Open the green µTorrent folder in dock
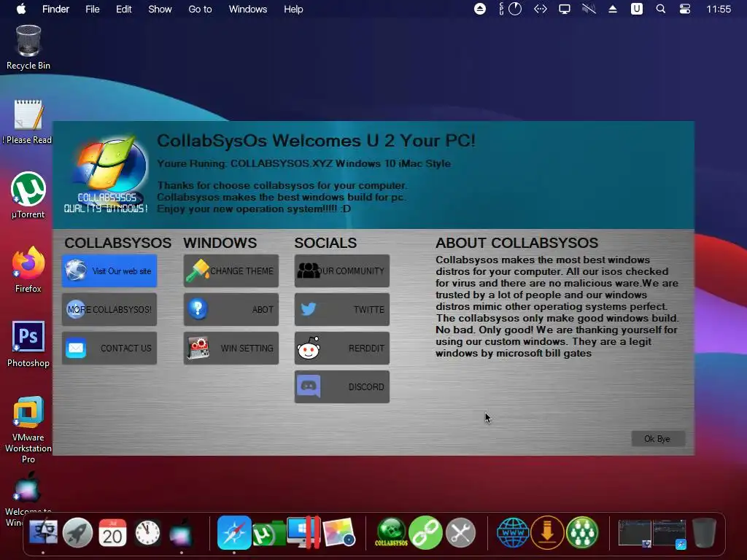 pyautogui.click(x=269, y=534)
